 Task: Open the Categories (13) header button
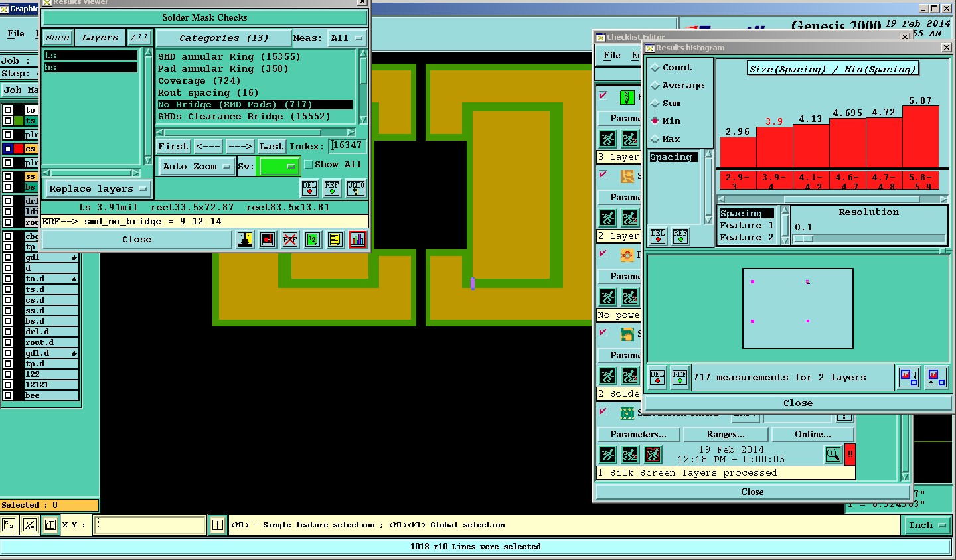coord(224,38)
